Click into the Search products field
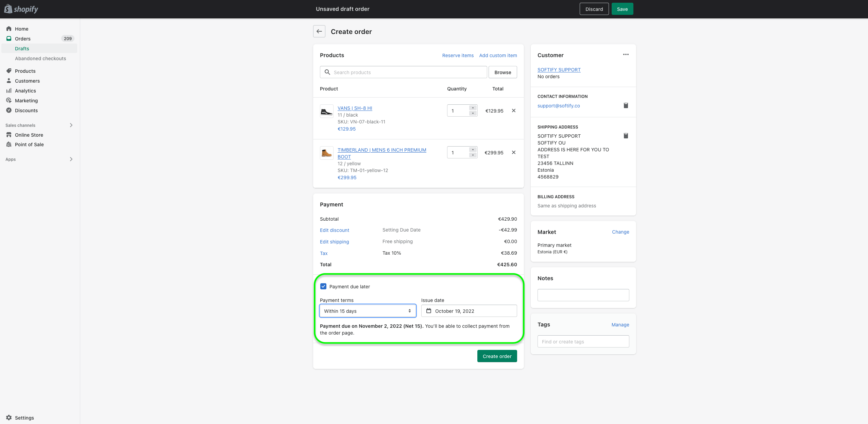The image size is (868, 424). pos(403,72)
